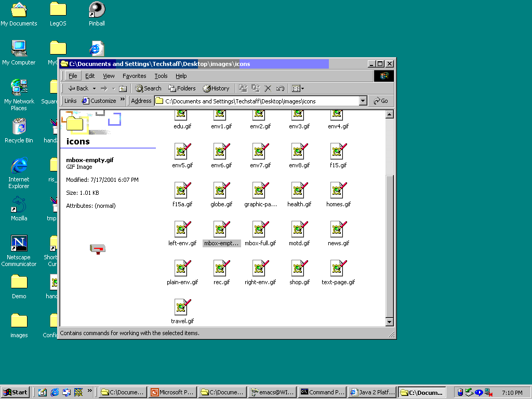Toggle the Folders pane button
Image resolution: width=532 pixels, height=399 pixels.
182,88
